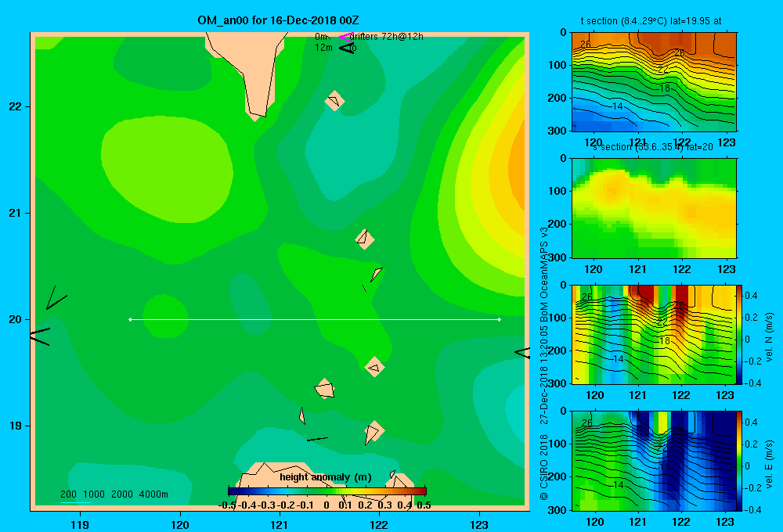783x532 pixels.
Task: Click the 0.5 tick label of height colorbar
Action: pyautogui.click(x=424, y=505)
